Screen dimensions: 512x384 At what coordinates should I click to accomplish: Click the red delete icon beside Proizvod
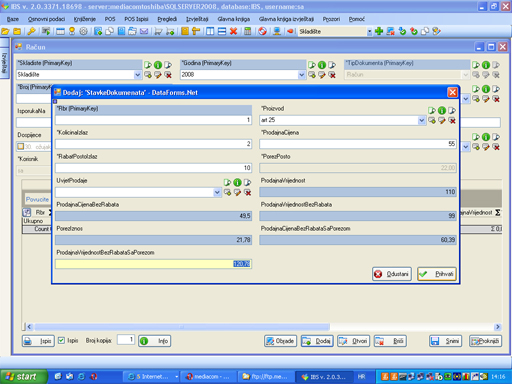(x=452, y=121)
